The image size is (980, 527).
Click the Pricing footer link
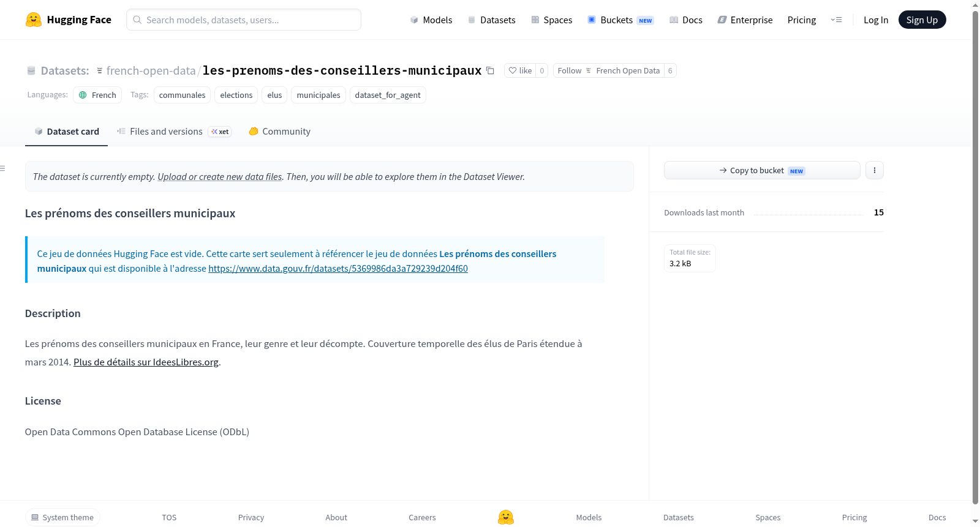coord(854,517)
